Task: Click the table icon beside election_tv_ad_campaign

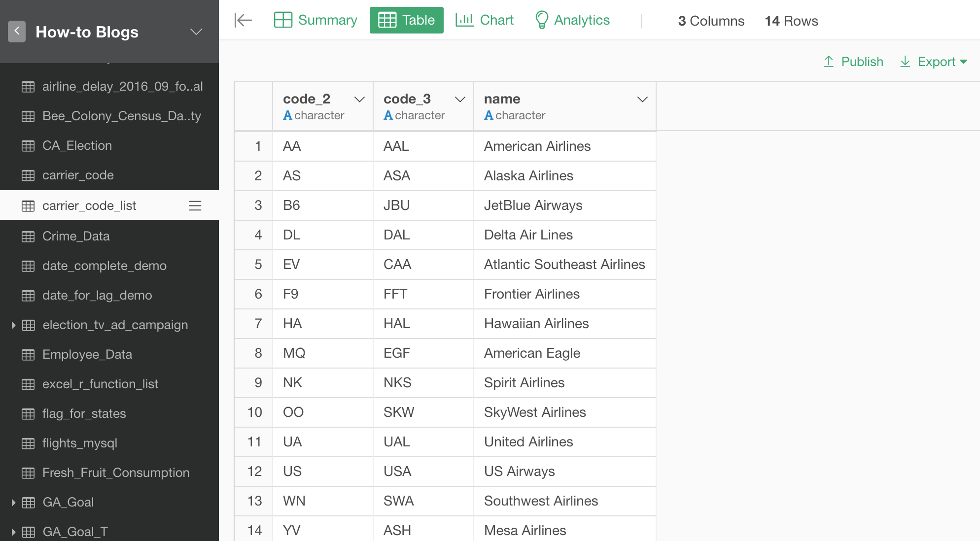Action: coord(29,325)
